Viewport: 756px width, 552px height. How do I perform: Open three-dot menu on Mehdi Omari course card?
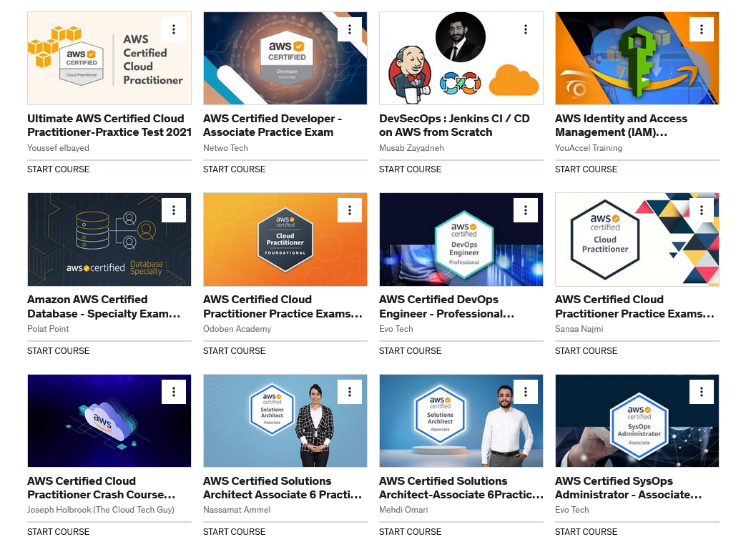pos(526,392)
